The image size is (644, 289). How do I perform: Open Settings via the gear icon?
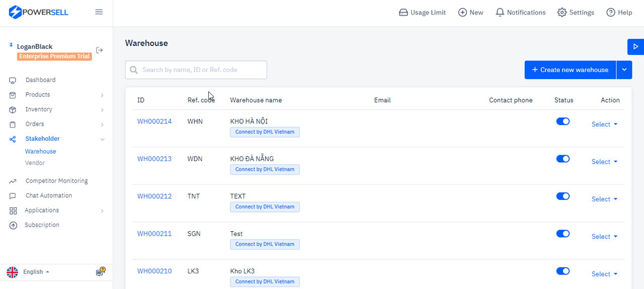562,13
